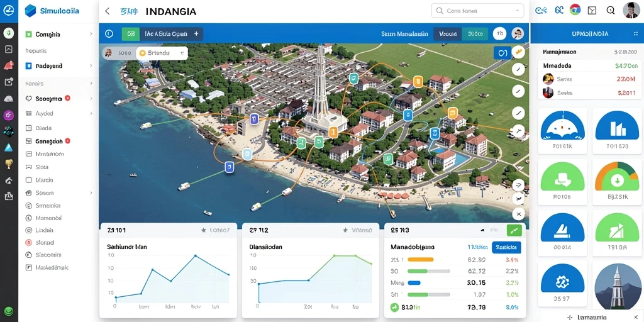This screenshot has height=322, width=644.
Task: Select the image frame icon in the dark rail
Action: click(x=9, y=49)
